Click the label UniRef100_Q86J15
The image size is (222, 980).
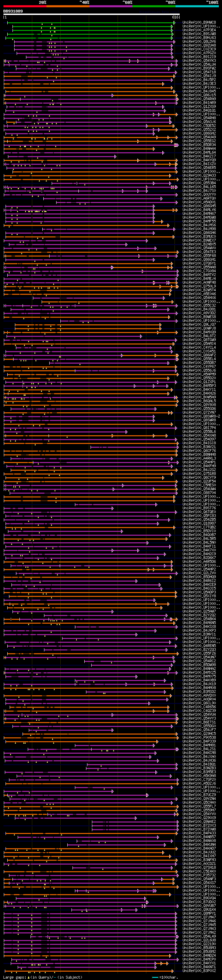pyautogui.click(x=199, y=95)
